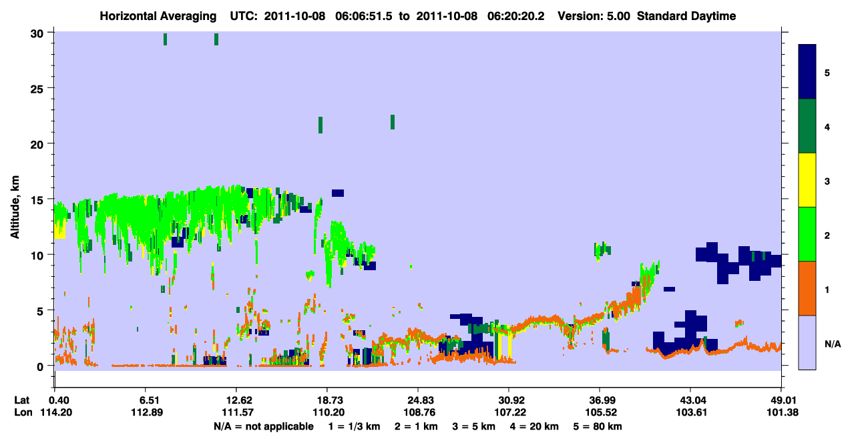Click the 0.40 latitude tick label
The image size is (868, 445).
tap(59, 400)
